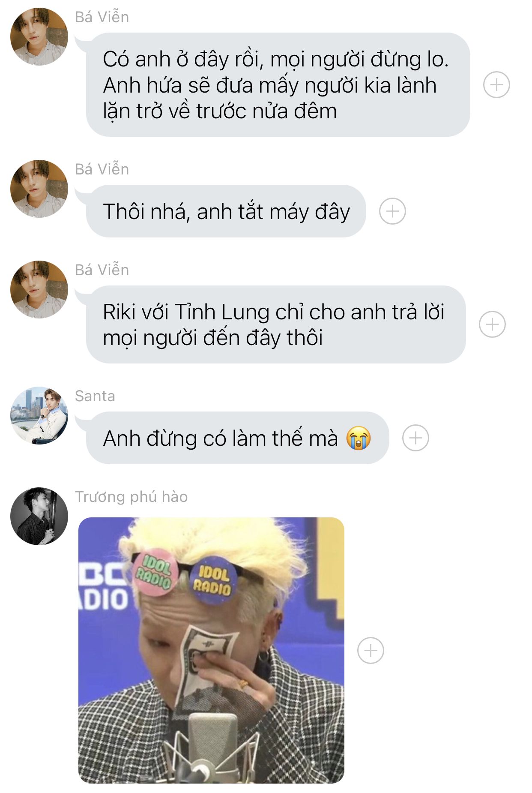Select the 'Thôi nhá, anh tắt máy đây' bubble
The image size is (532, 793).
[226, 211]
